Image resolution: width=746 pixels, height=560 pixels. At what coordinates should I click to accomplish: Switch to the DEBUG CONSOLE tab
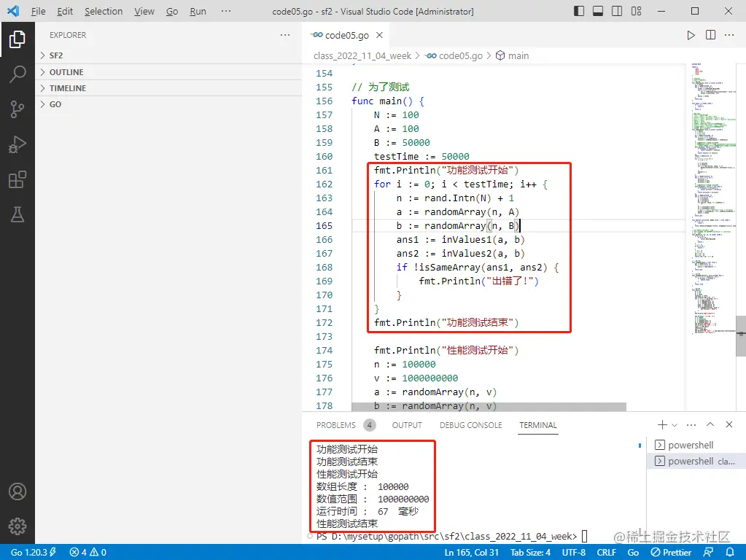(470, 425)
